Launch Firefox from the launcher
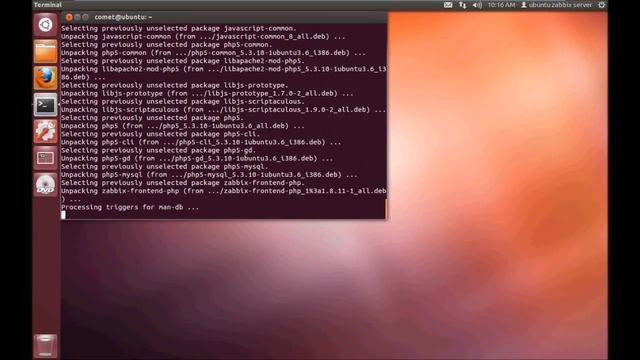Image resolution: width=640 pixels, height=360 pixels. (x=45, y=78)
